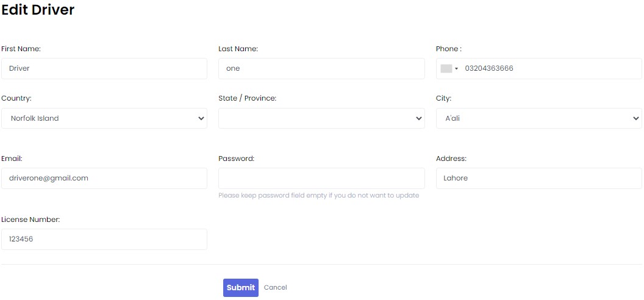The height and width of the screenshot is (300, 644).
Task: Click the License Number label
Action: [x=30, y=220]
